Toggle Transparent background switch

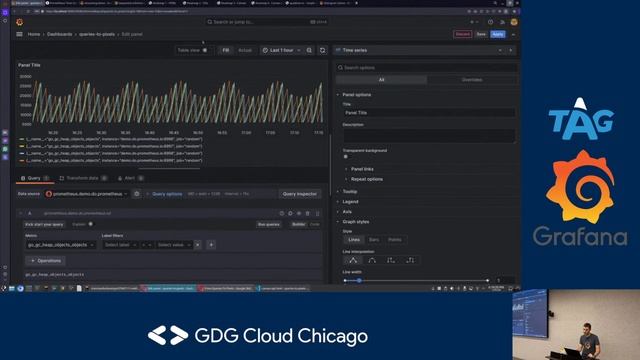[346, 157]
